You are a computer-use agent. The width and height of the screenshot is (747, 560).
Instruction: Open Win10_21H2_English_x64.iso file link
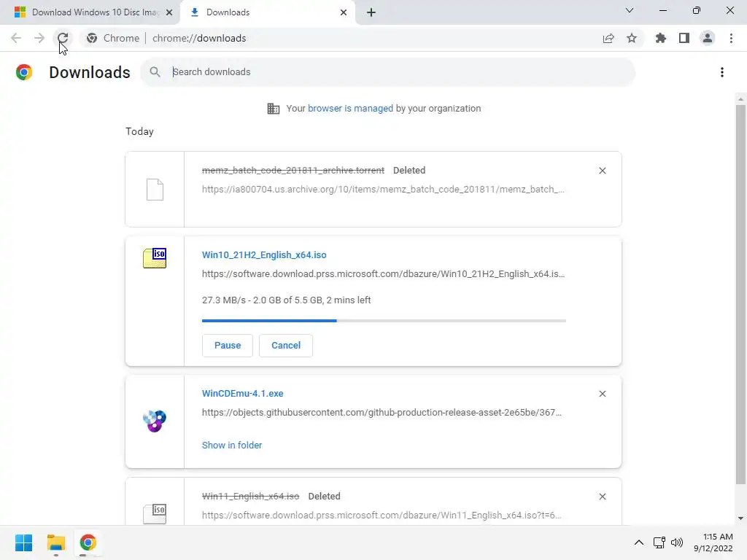pyautogui.click(x=264, y=254)
